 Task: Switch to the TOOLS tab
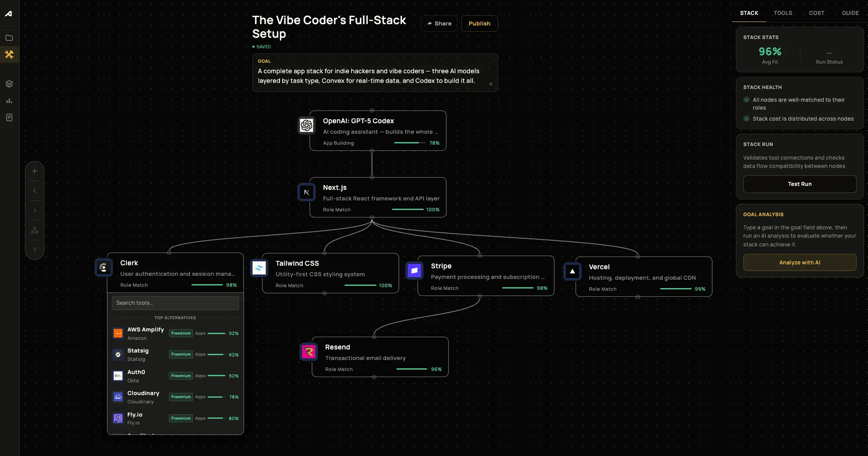[x=783, y=13]
